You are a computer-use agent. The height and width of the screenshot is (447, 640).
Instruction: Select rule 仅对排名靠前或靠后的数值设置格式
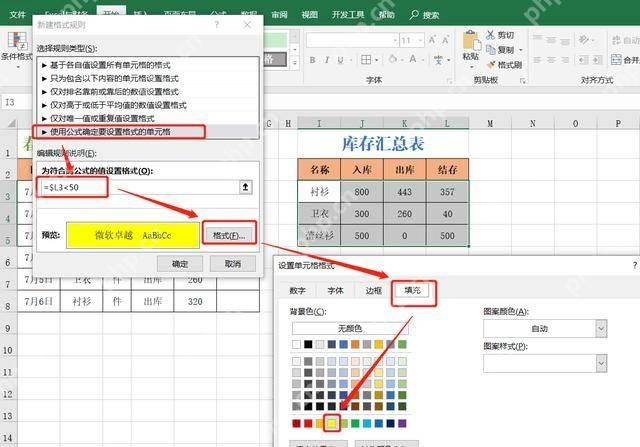tap(148, 91)
